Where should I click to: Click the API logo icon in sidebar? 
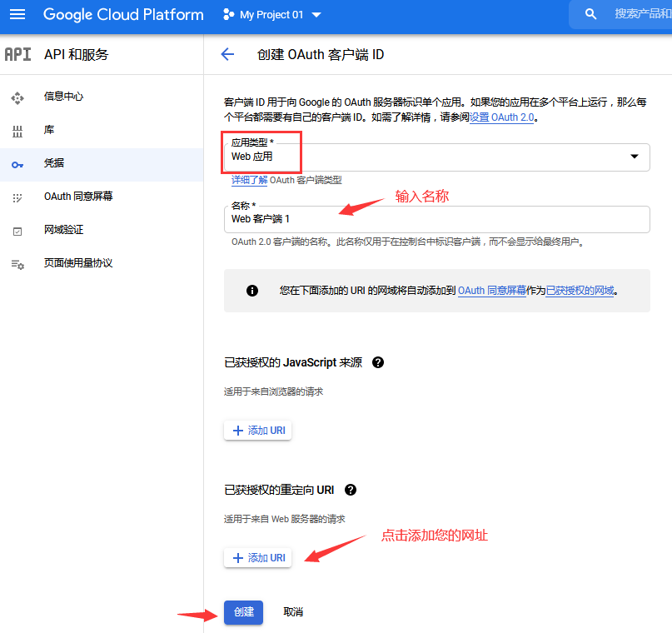pos(17,54)
